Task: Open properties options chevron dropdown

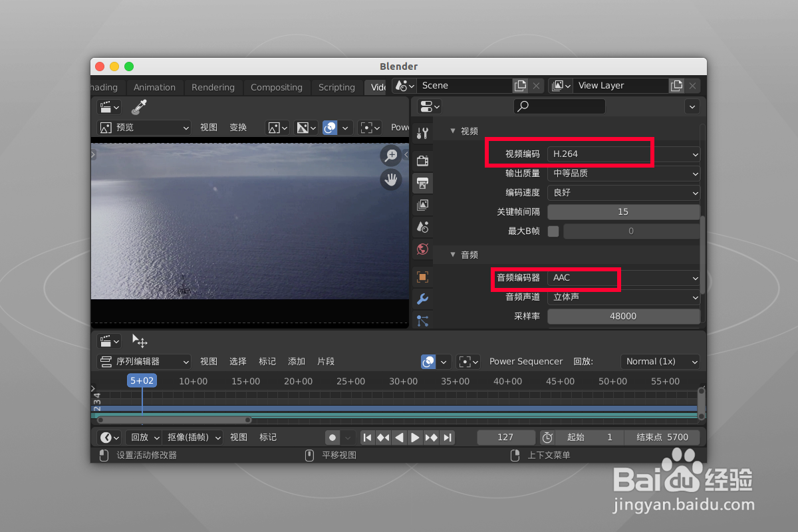Action: pyautogui.click(x=692, y=106)
